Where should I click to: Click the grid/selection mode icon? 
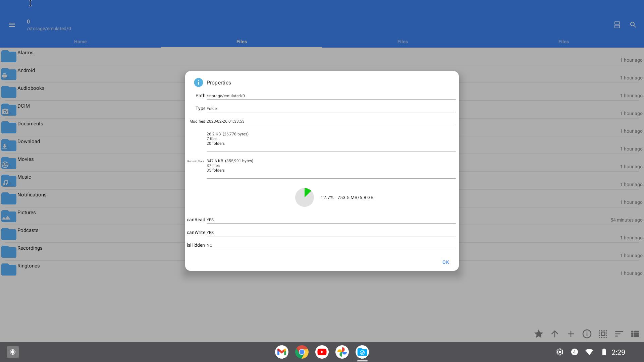tap(602, 334)
